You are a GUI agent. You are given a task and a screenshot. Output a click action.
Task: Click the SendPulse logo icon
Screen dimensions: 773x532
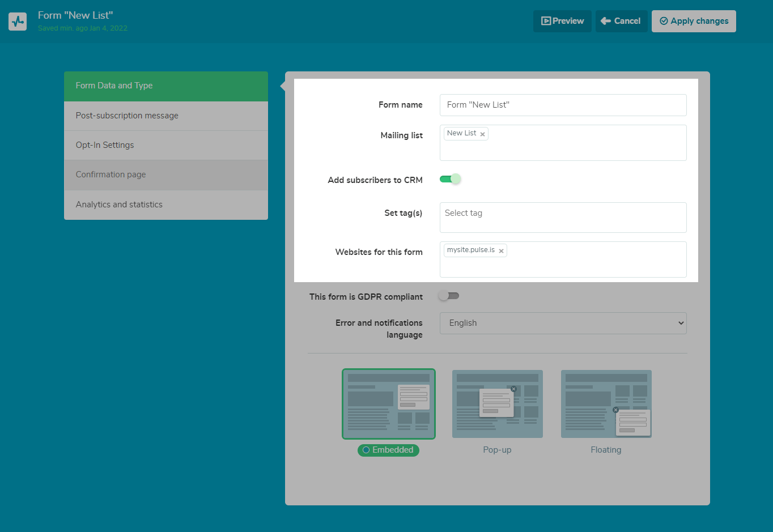18,22
